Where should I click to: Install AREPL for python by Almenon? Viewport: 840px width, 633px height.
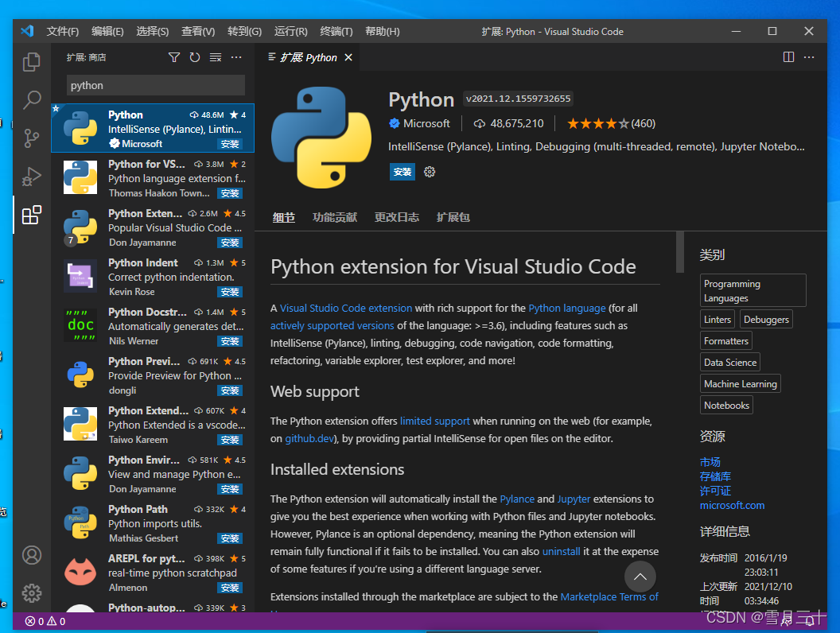click(230, 588)
